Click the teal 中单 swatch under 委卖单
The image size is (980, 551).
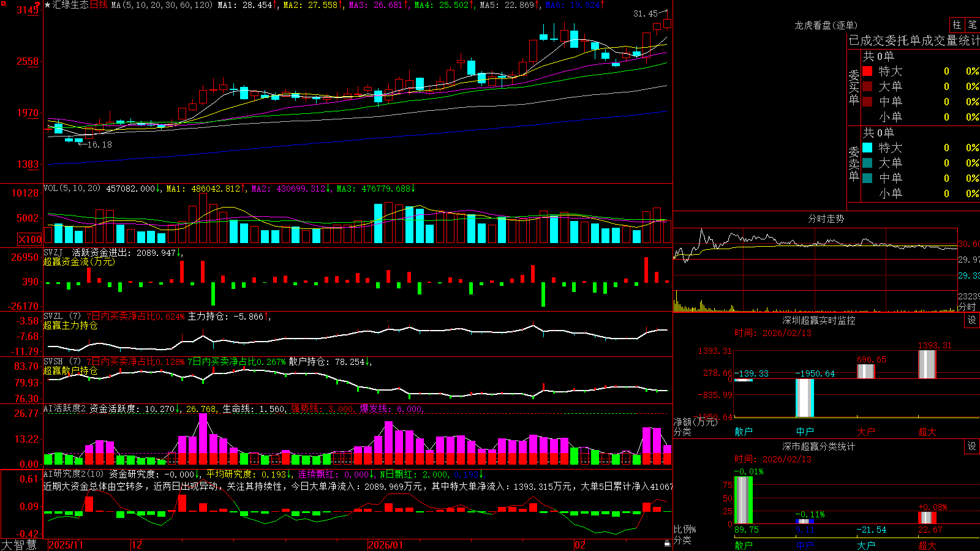(x=867, y=178)
